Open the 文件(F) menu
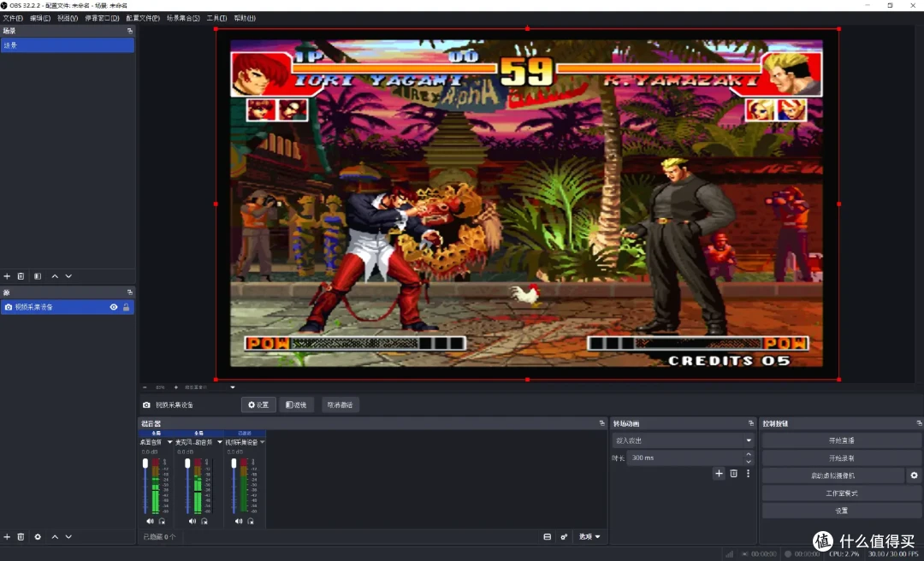The height and width of the screenshot is (561, 924). [x=13, y=18]
